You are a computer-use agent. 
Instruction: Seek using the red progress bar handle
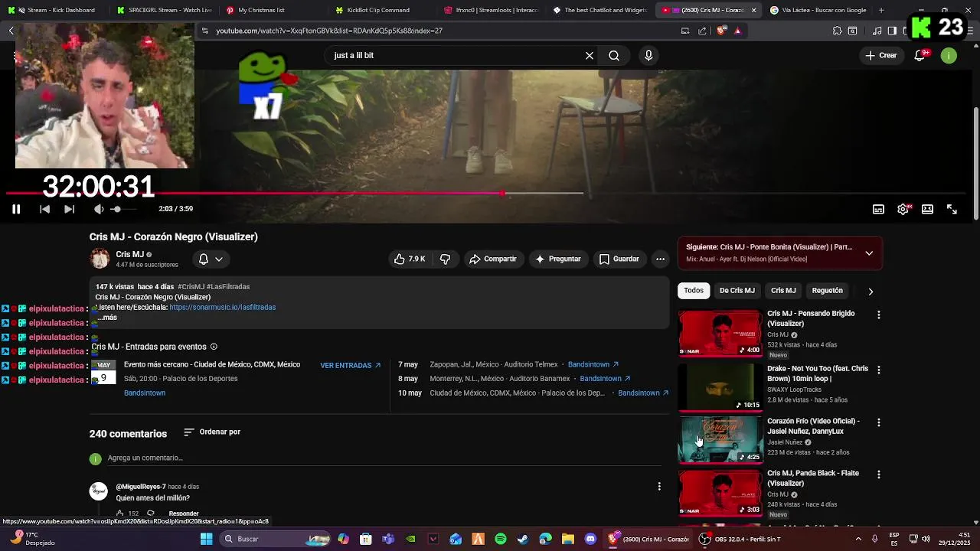coord(502,194)
